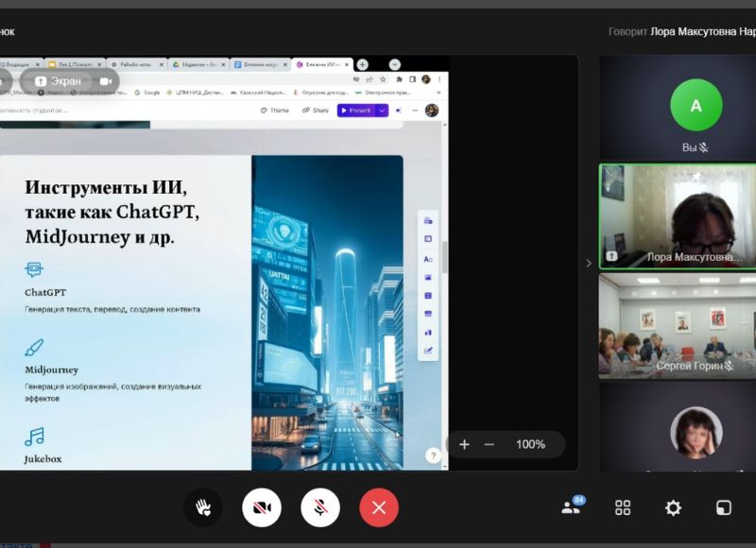Click the Share button
This screenshot has height=548, width=756.
pos(316,111)
